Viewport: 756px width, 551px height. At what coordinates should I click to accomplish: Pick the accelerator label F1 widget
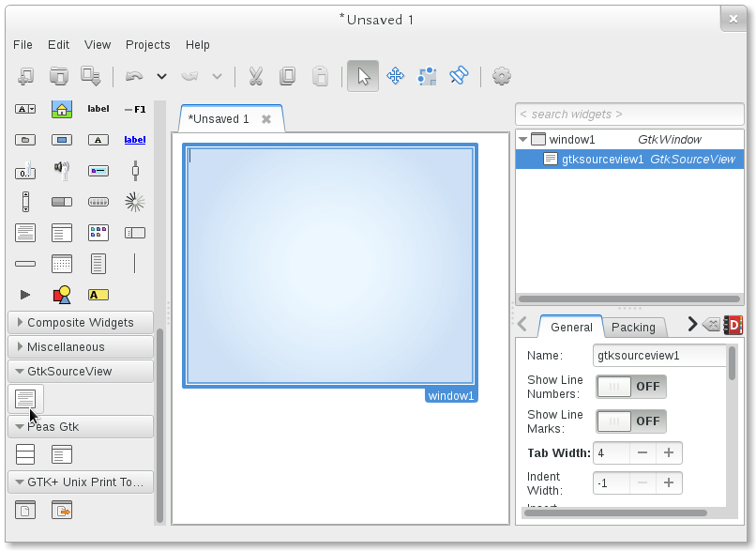point(135,109)
